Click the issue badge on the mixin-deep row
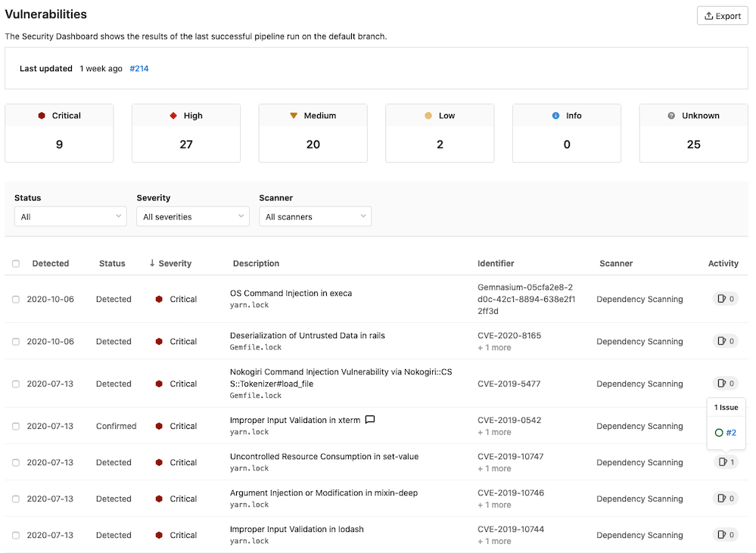This screenshot has height=553, width=756. pyautogui.click(x=726, y=499)
